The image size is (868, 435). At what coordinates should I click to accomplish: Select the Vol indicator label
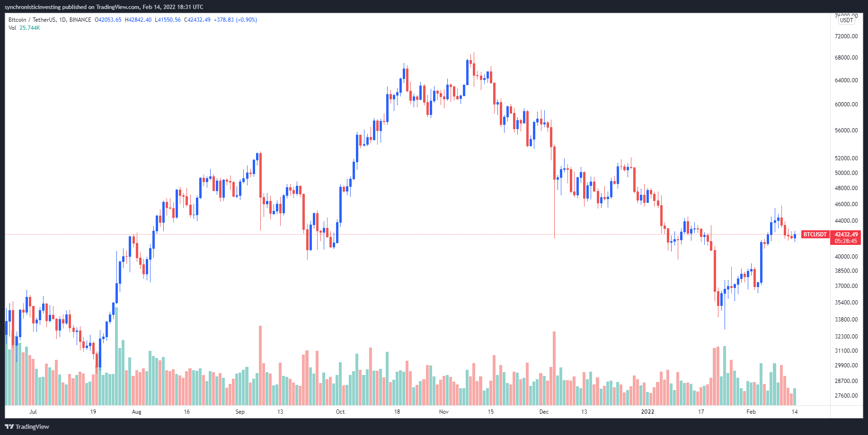click(x=12, y=28)
